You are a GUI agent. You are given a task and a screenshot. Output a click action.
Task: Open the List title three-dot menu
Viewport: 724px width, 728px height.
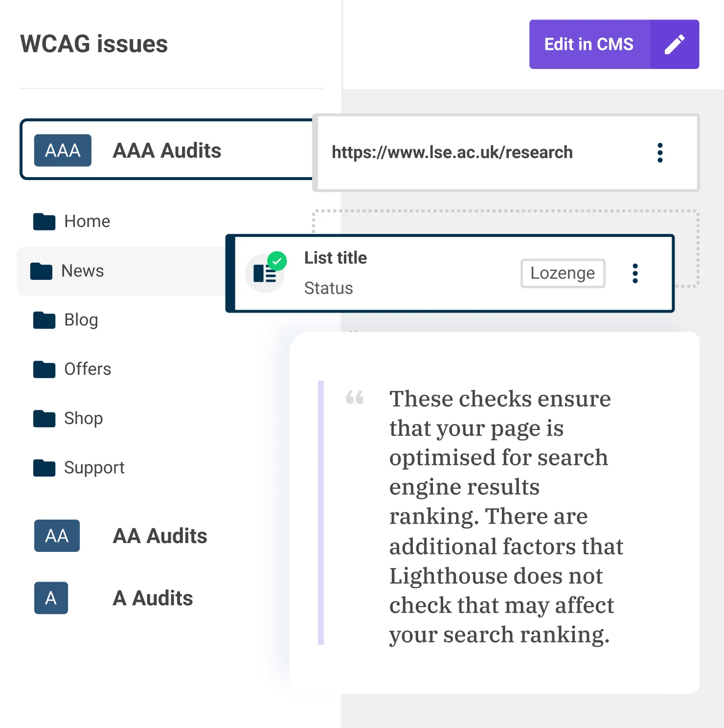point(635,273)
